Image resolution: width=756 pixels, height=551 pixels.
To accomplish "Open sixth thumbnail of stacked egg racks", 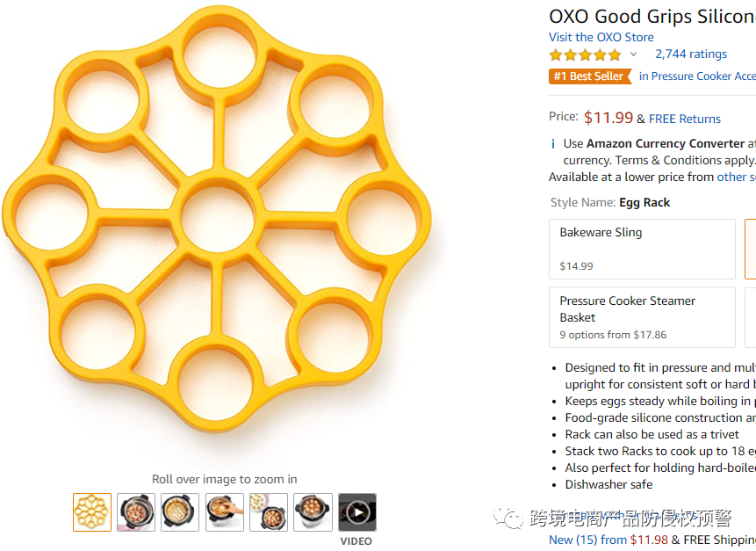I will pos(313,511).
